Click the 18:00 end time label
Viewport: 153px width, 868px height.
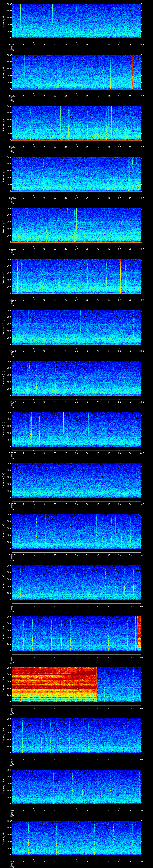click(141, 861)
